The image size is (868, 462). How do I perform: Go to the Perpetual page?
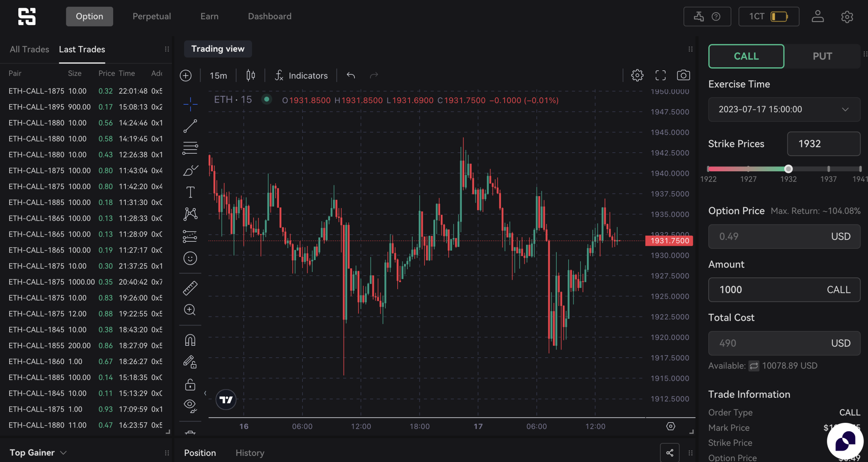pos(152,16)
